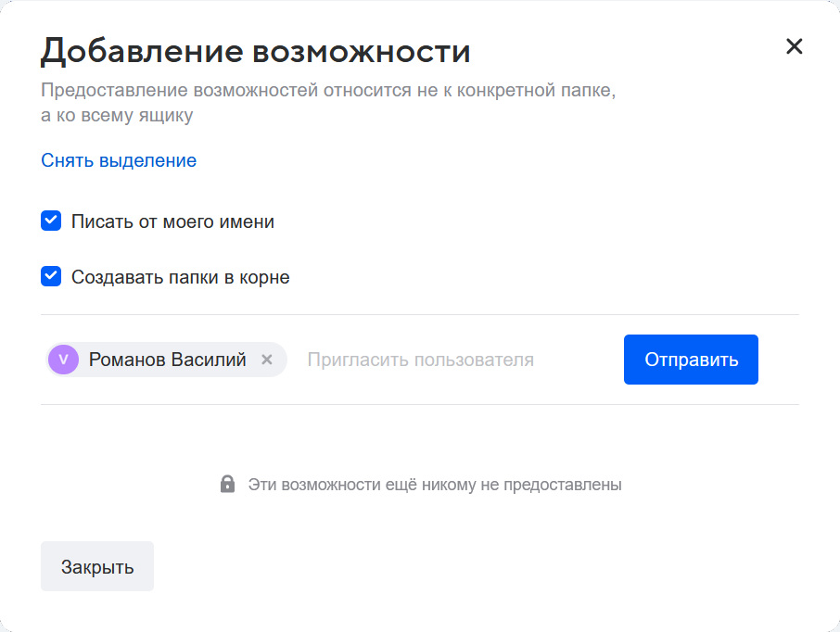Image resolution: width=840 pixels, height=632 pixels.
Task: Click the divider line above the user chip
Action: tap(419, 315)
